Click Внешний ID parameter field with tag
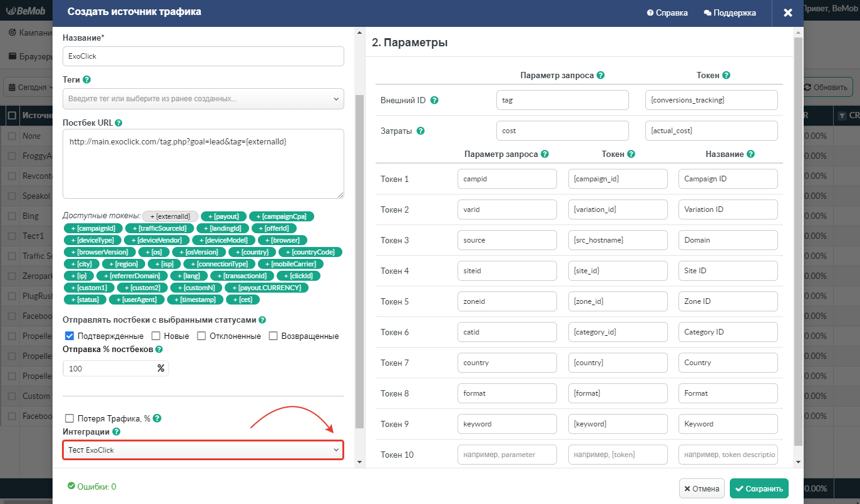 tap(562, 100)
